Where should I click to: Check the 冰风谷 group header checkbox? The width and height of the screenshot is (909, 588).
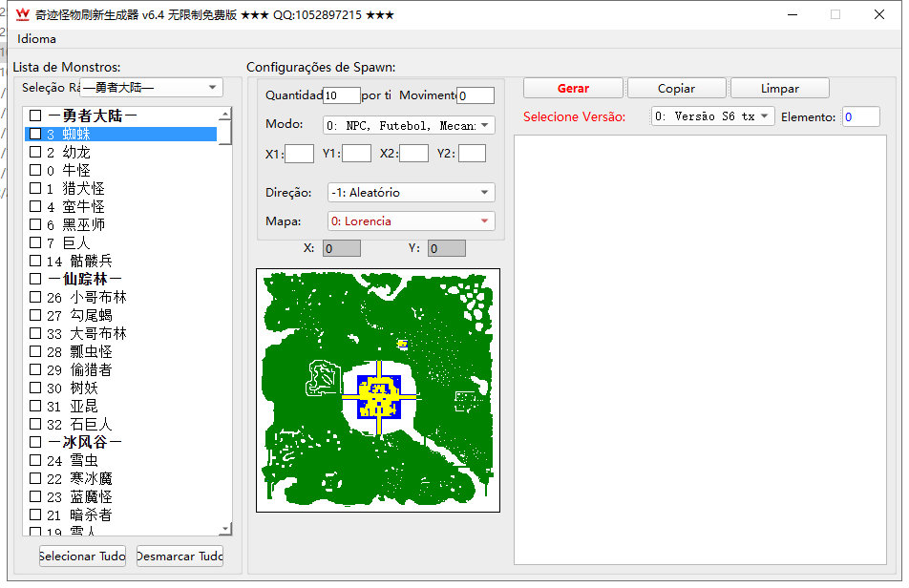click(x=35, y=442)
